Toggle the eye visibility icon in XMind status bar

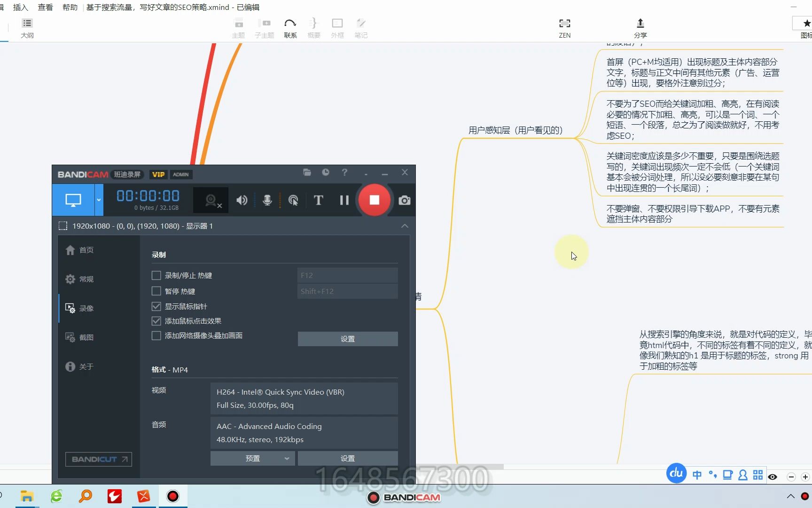coord(773,477)
